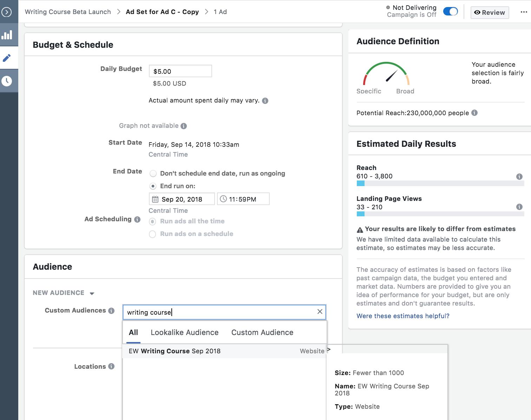Click info icon next to Custom Audiences

point(111,311)
